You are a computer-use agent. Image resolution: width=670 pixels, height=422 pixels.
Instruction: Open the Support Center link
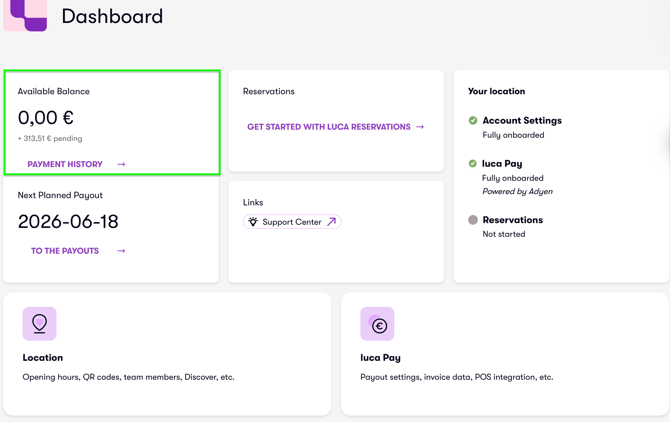[292, 222]
